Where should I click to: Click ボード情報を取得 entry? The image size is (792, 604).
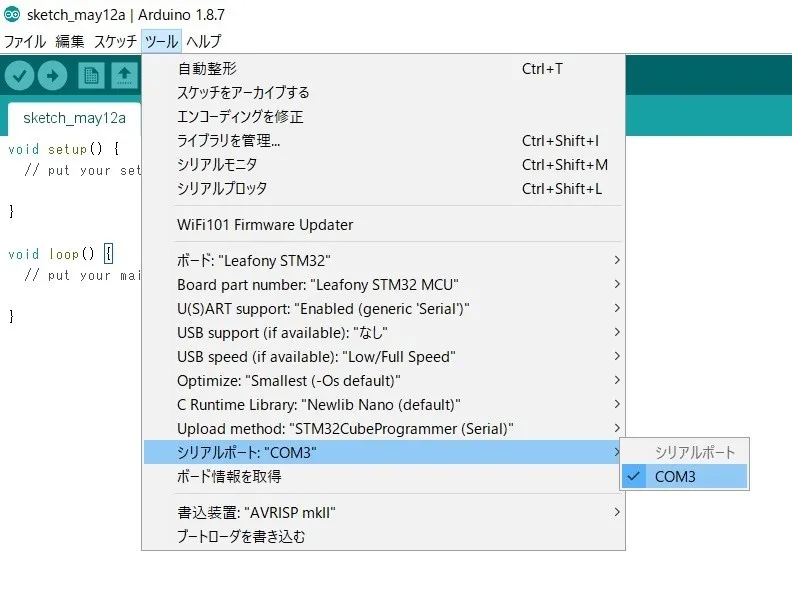tap(229, 477)
